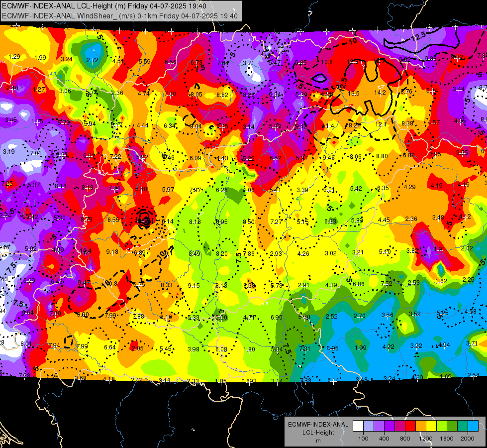Select the teal legend swatch
The image size is (487, 448).
(x=463, y=426)
